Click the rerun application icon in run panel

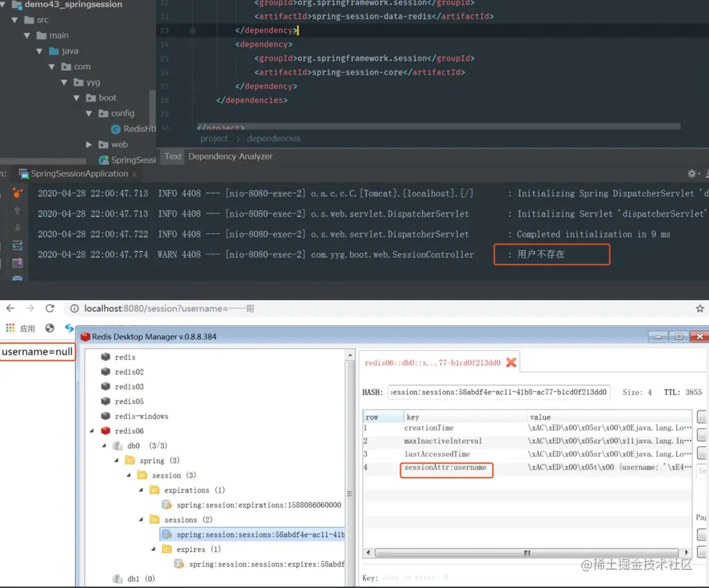(17, 193)
